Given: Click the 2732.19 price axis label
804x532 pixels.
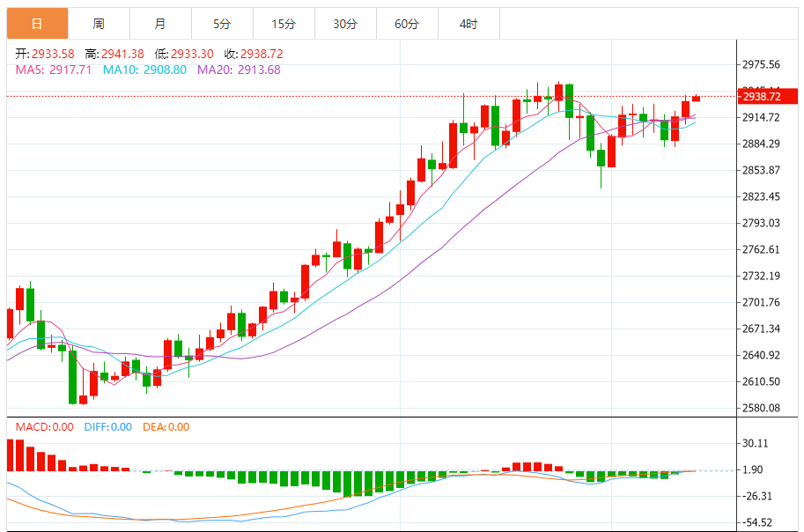Looking at the screenshot, I should [762, 276].
